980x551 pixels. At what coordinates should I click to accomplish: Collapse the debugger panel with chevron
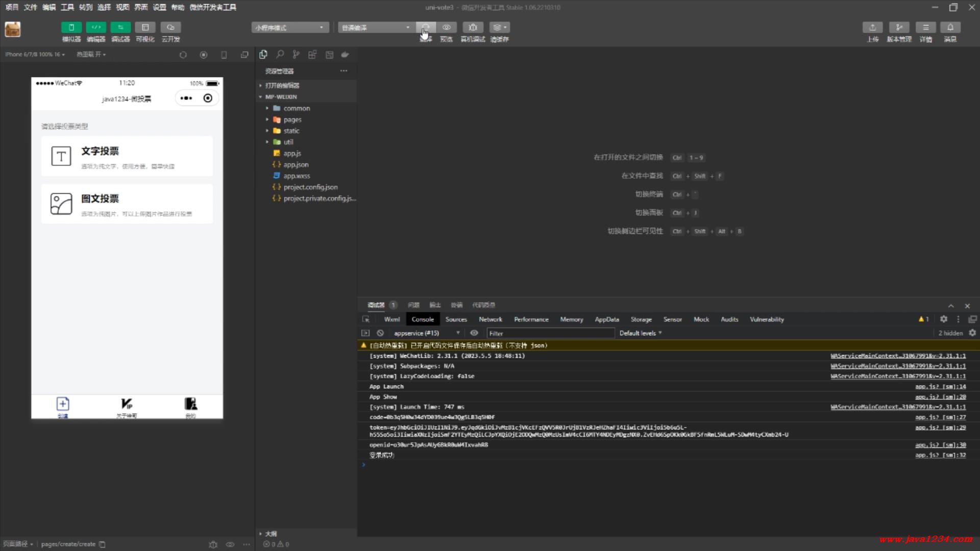pyautogui.click(x=951, y=306)
